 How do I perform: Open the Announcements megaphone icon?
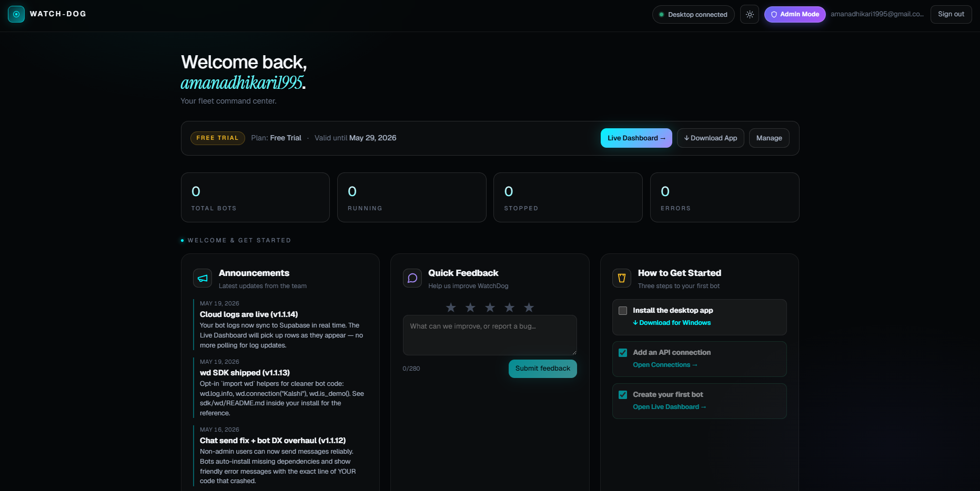point(203,278)
